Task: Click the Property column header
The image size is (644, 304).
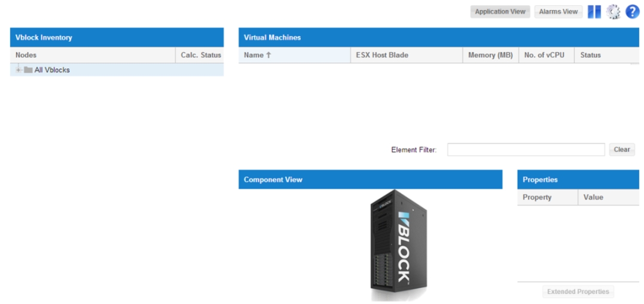Action: point(547,197)
